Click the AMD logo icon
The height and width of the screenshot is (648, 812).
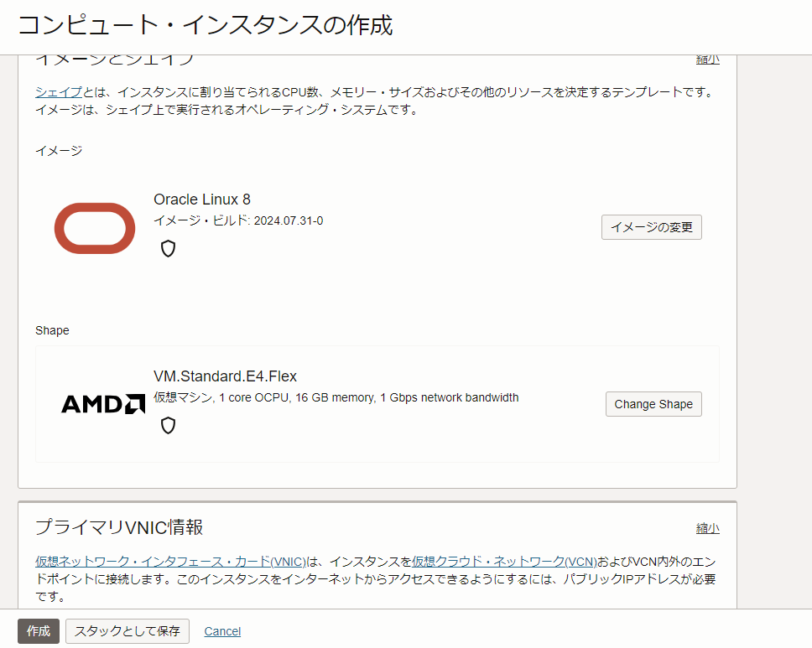click(102, 403)
